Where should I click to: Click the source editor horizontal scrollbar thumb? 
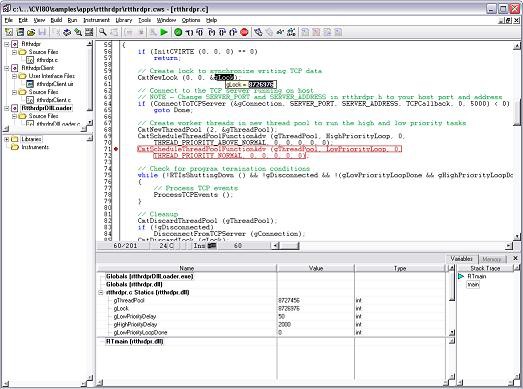coord(289,246)
